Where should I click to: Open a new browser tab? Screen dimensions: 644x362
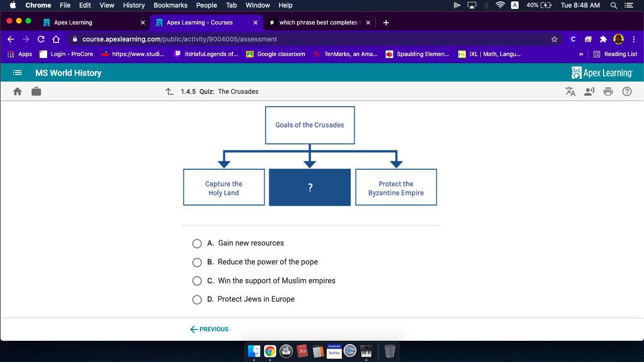tap(386, 22)
